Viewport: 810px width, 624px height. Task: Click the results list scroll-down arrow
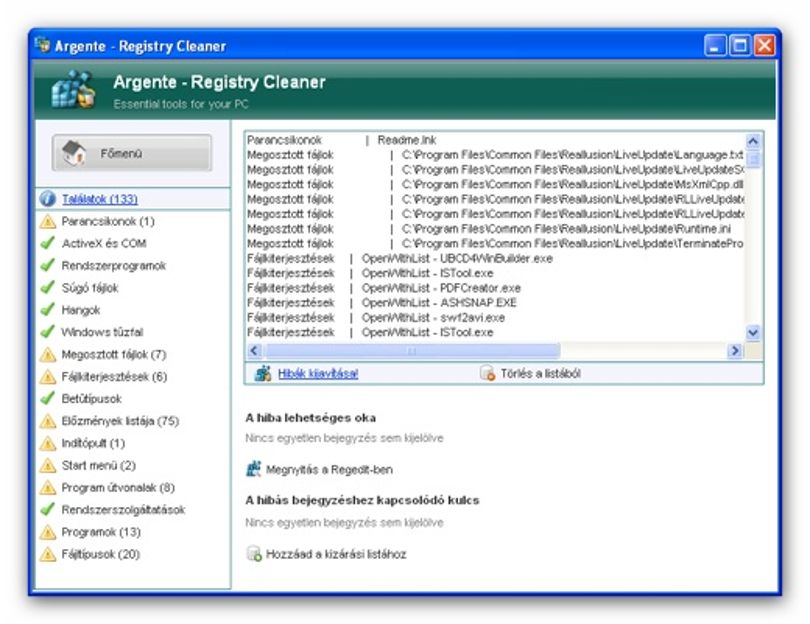click(x=753, y=333)
